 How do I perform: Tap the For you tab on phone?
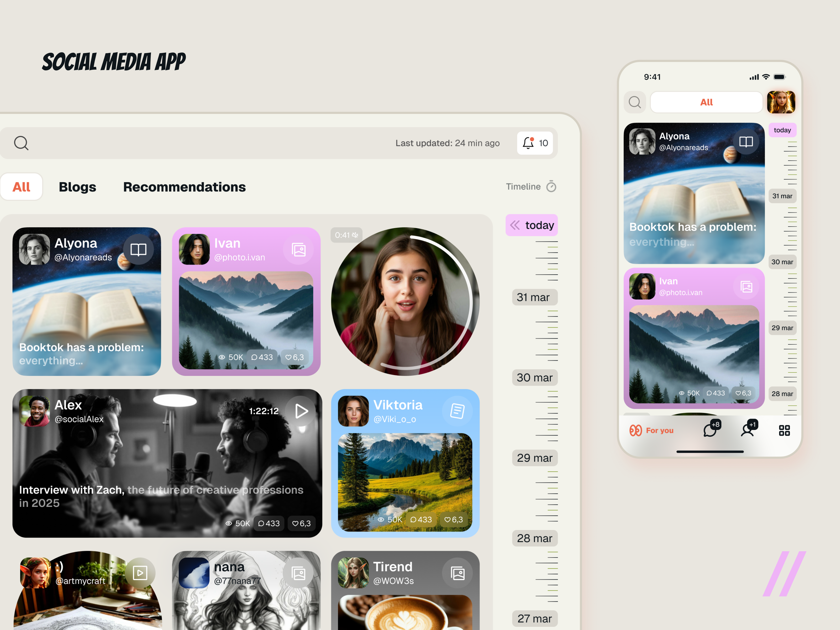click(x=651, y=430)
